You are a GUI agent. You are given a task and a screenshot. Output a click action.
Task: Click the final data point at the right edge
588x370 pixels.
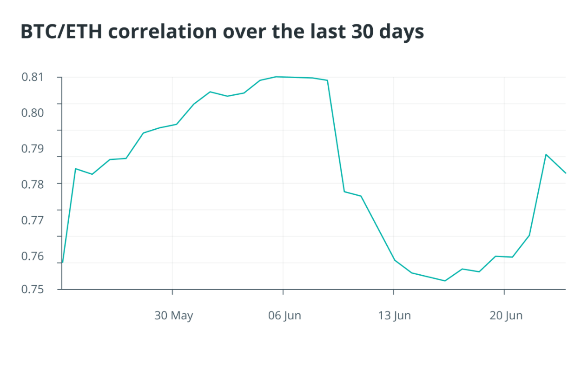point(565,173)
